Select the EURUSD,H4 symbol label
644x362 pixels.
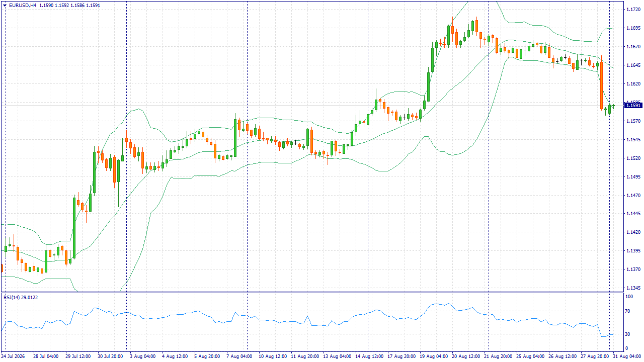click(23, 5)
